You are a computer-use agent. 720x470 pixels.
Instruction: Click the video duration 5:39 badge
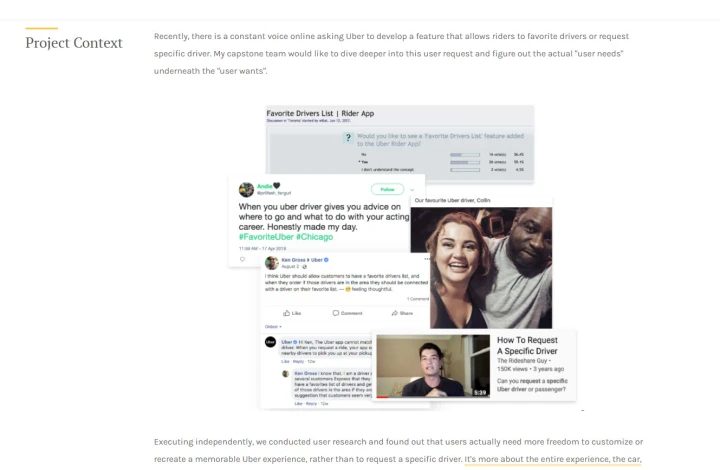pyautogui.click(x=480, y=392)
